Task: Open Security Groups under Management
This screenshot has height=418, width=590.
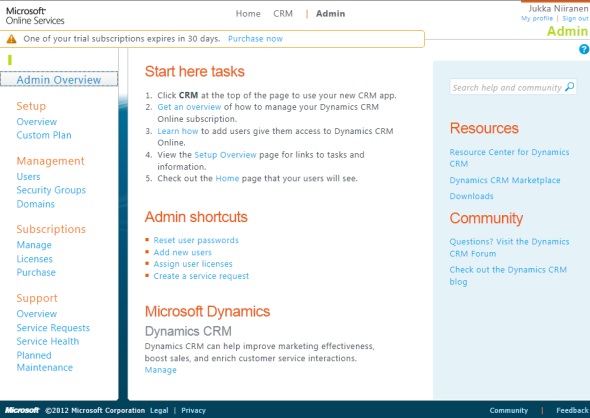Action: [x=51, y=190]
